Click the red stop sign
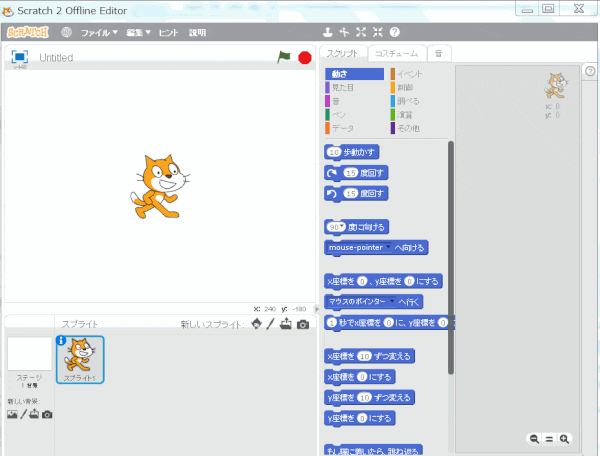The image size is (600, 456). tap(305, 58)
